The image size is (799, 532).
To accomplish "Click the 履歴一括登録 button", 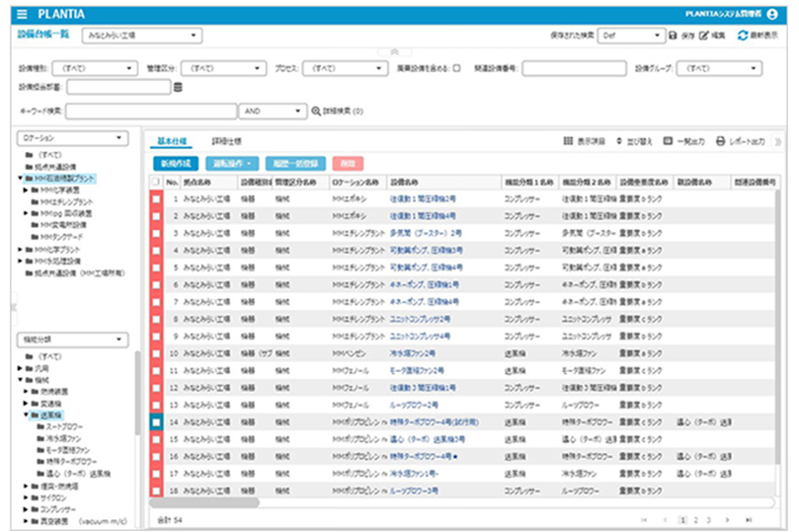I will point(295,164).
